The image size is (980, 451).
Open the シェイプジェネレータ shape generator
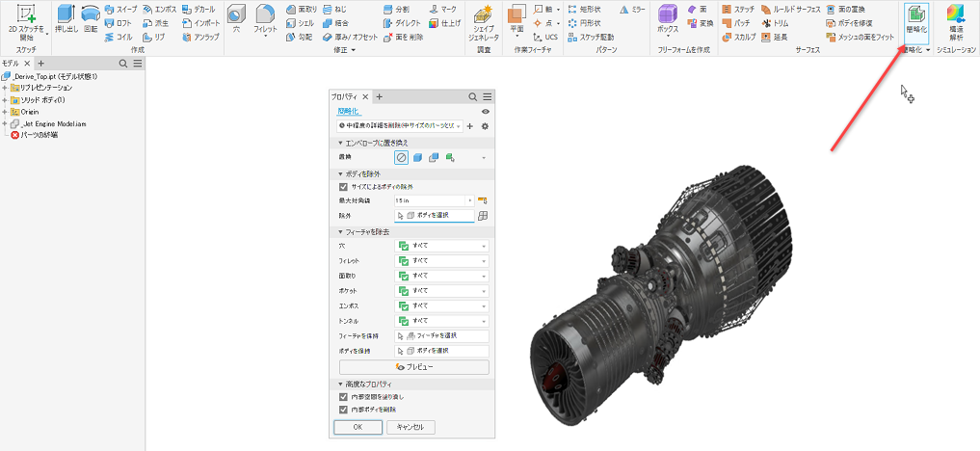point(485,24)
